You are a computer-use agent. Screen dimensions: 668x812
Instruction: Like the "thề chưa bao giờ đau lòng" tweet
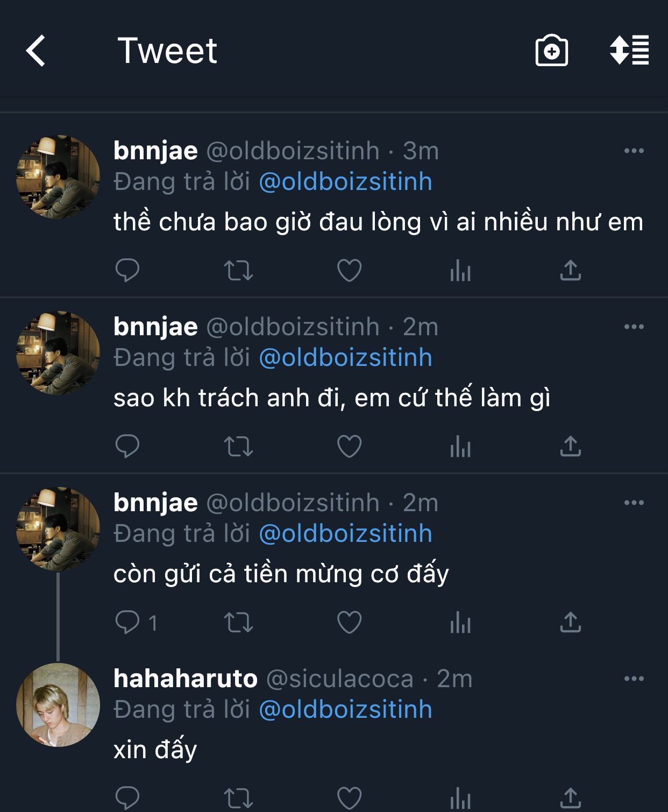pos(349,270)
